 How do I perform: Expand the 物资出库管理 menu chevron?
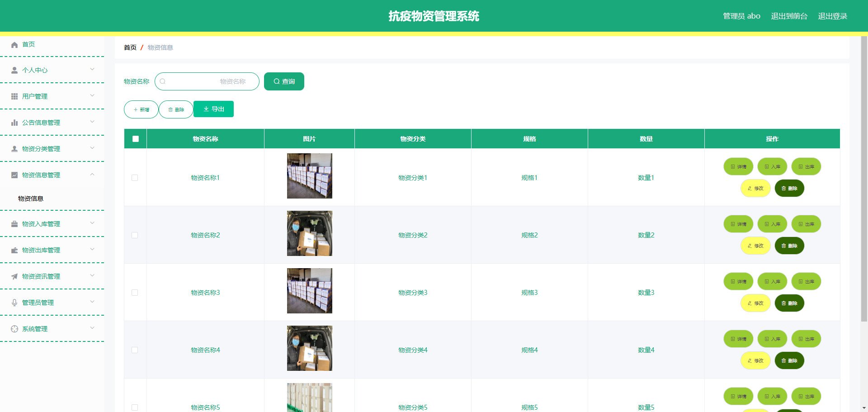[x=92, y=250]
